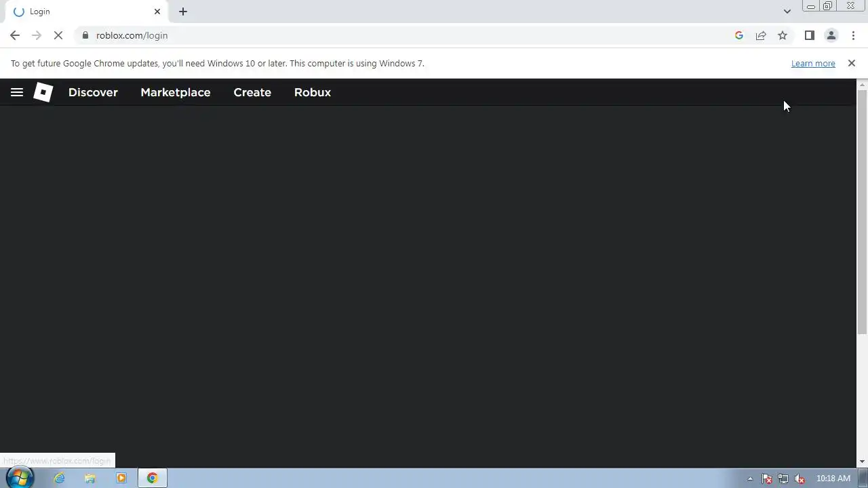Open the muted volume tray icon
The width and height of the screenshot is (868, 488).
coord(800,479)
